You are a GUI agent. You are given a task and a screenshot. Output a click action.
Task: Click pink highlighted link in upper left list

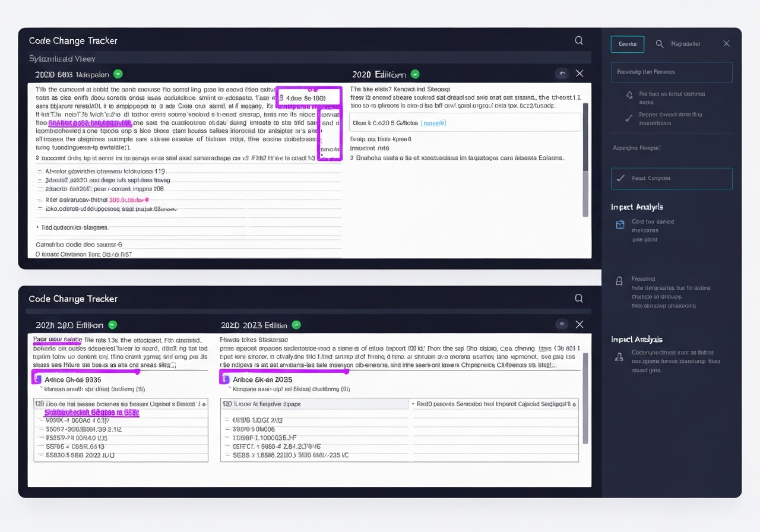pyautogui.click(x=129, y=200)
